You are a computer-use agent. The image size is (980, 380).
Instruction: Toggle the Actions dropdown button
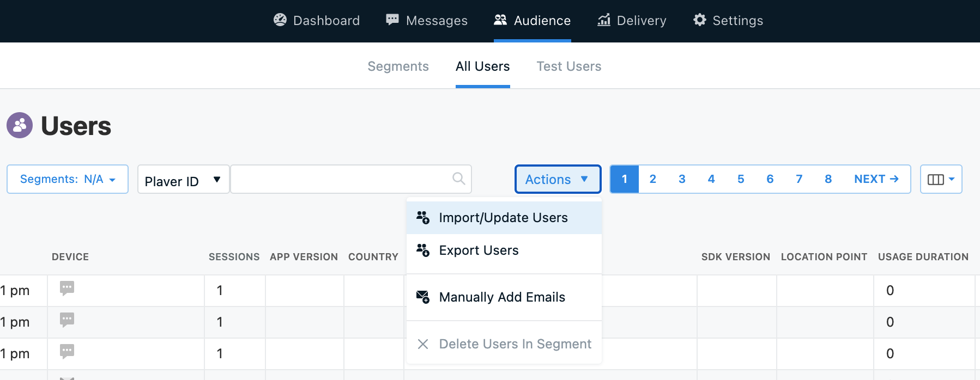coord(558,179)
